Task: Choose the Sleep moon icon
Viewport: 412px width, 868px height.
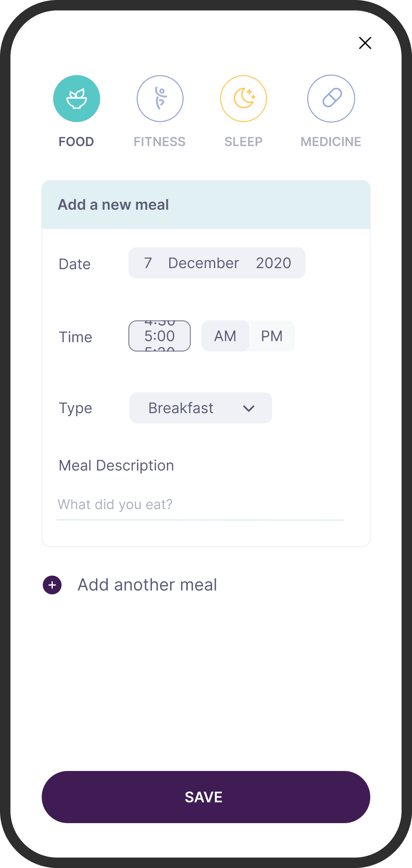Action: (x=243, y=99)
